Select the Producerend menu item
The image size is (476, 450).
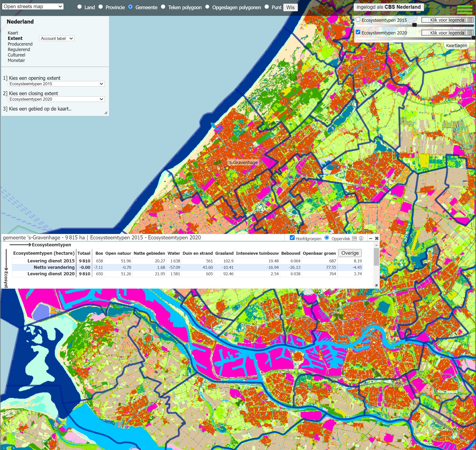(20, 44)
